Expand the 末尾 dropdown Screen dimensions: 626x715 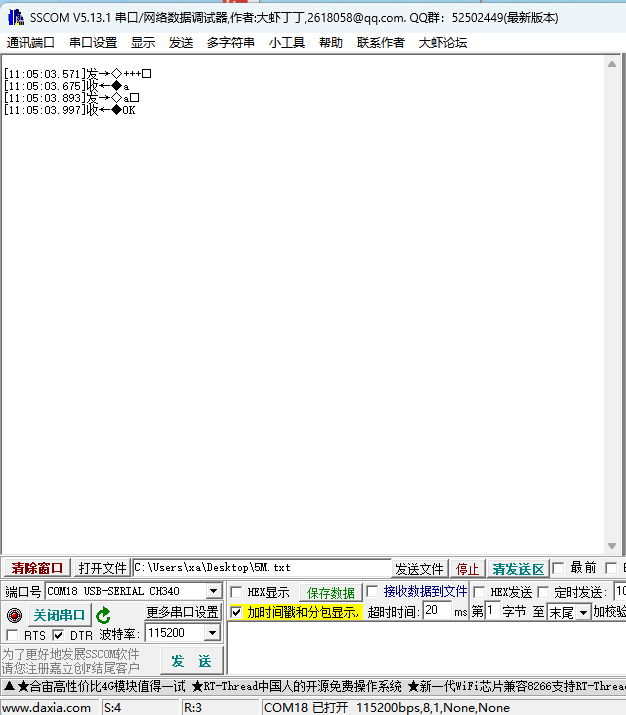point(583,612)
